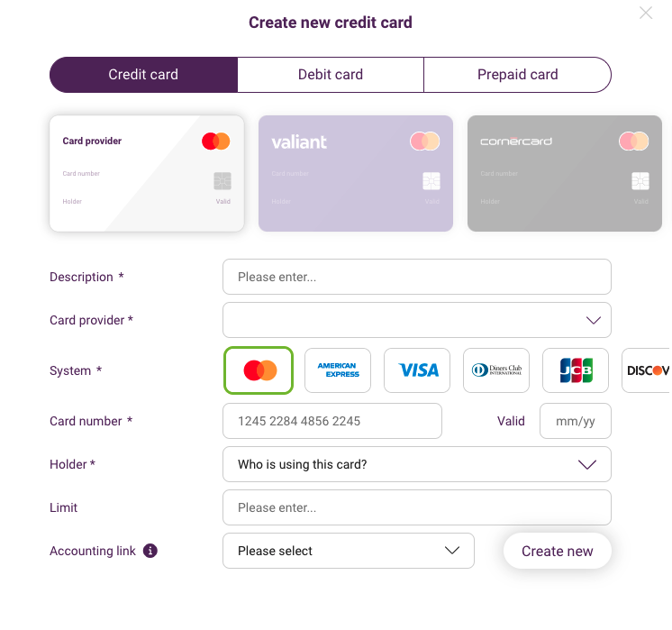
Task: Focus the Description input field
Action: pos(417,277)
